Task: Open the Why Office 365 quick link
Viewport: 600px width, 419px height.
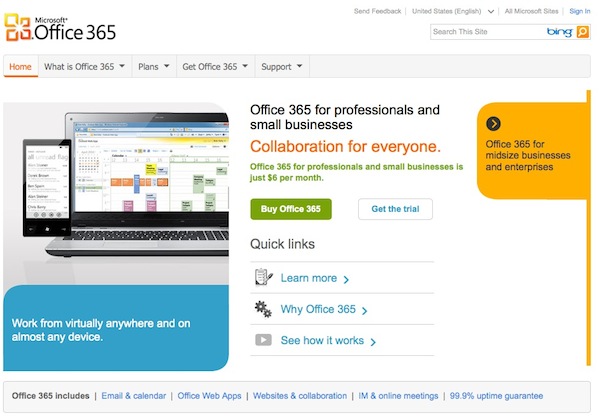Action: (x=318, y=309)
